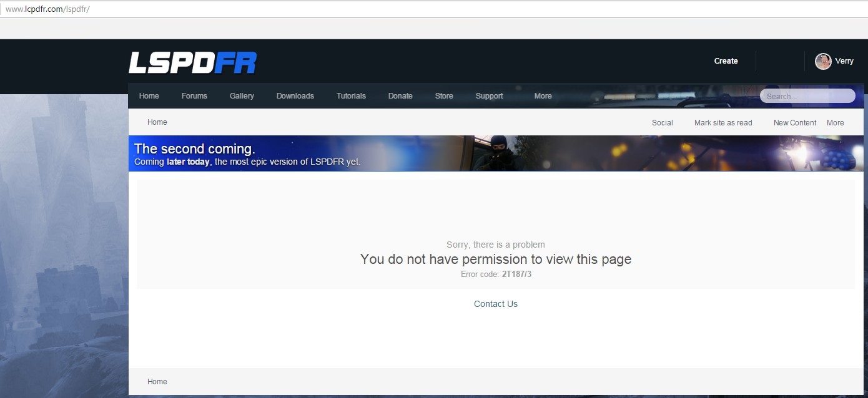This screenshot has height=398, width=868.
Task: Open the Gallery section
Action: 242,96
